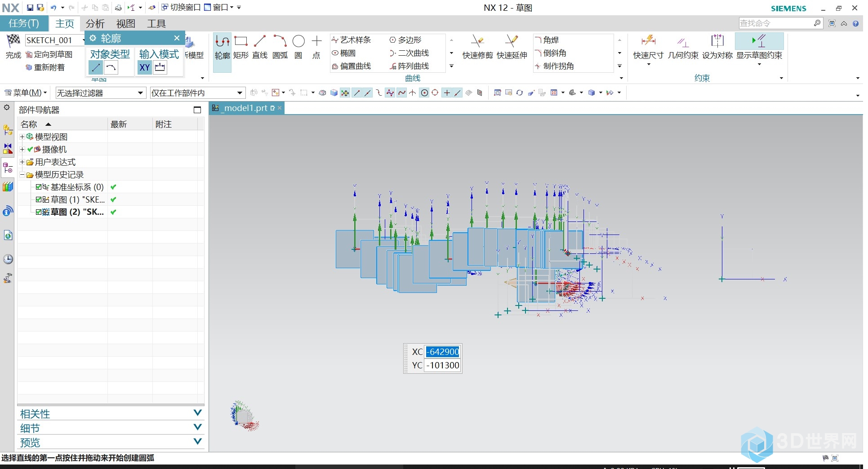Choose Offset Curve (偏置曲线)

(x=351, y=66)
